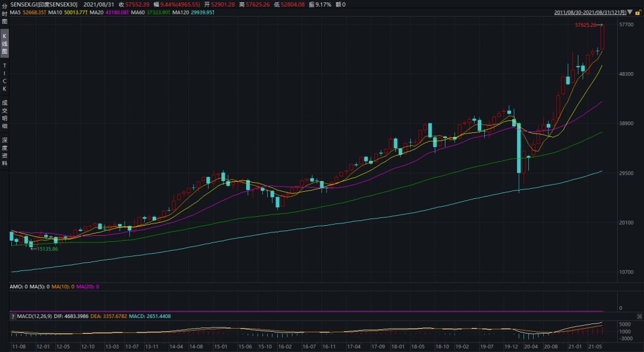Click the open price 52901.28
644x352 pixels.
point(223,5)
